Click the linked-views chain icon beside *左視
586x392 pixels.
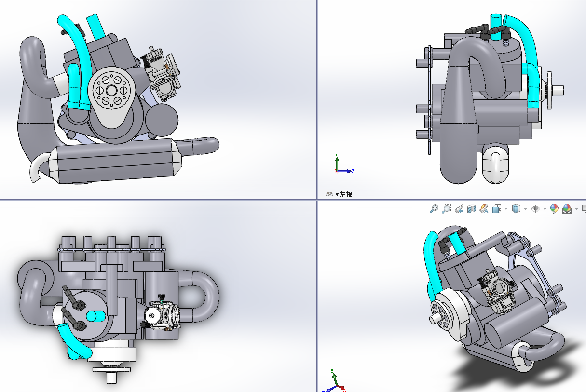[329, 194]
